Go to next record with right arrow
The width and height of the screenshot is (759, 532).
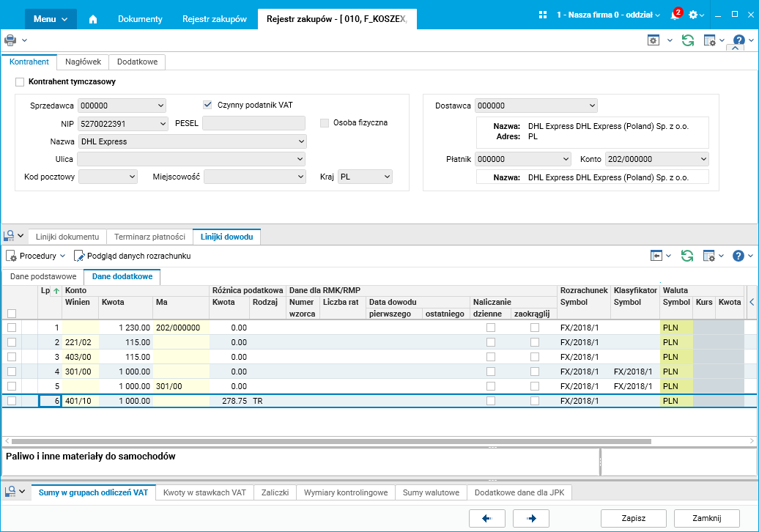tap(532, 517)
